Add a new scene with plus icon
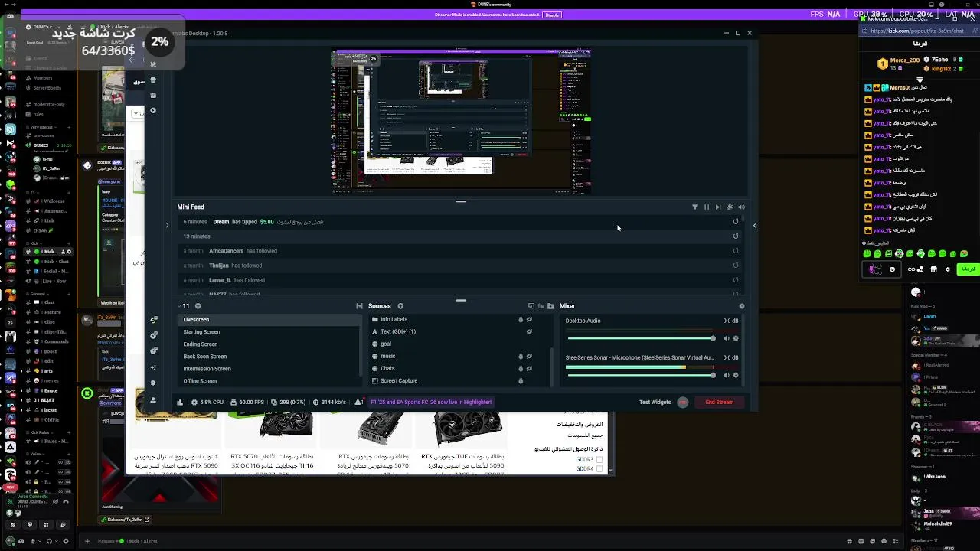980x551 pixels. point(198,306)
